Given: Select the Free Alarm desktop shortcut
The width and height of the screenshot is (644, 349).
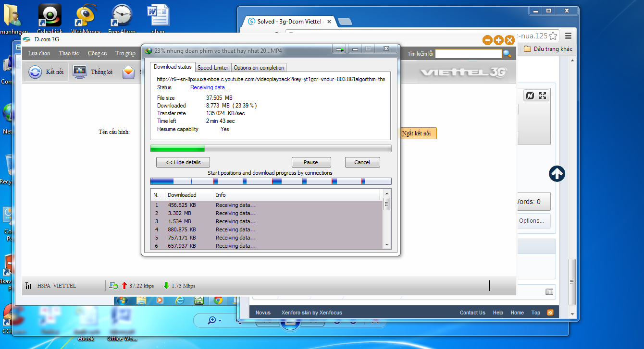Looking at the screenshot, I should [122, 18].
